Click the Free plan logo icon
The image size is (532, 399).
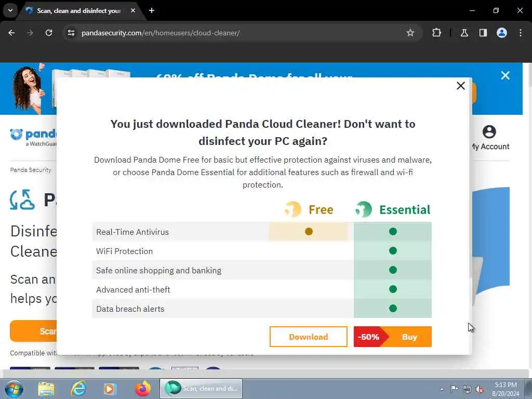[293, 209]
